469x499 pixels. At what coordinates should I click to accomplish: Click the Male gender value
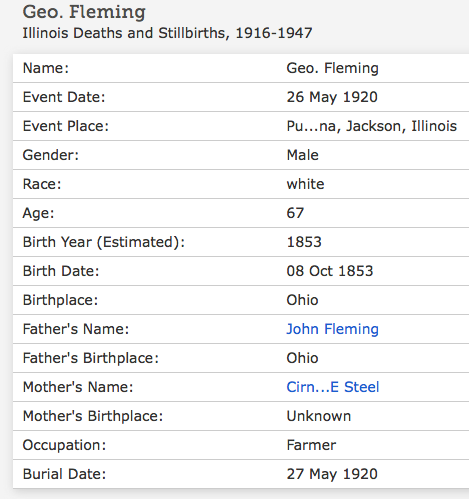click(302, 155)
